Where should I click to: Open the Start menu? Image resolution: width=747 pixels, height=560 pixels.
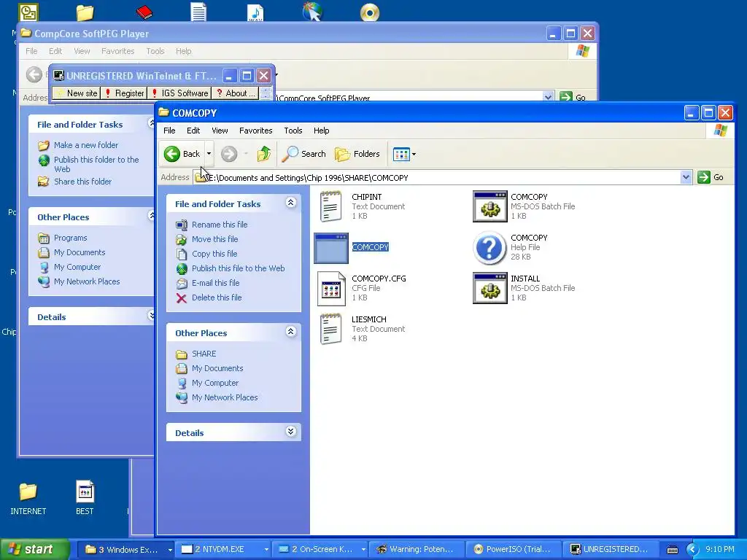tap(34, 549)
